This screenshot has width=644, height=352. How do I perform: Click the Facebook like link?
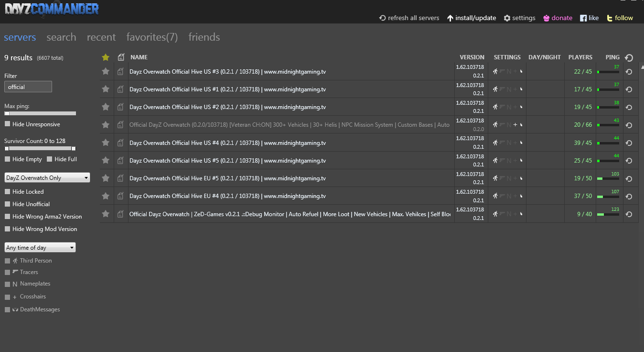point(589,18)
